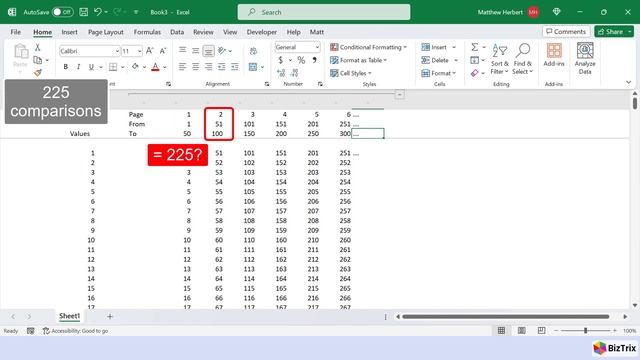640x360 pixels.
Task: Switch to Page Layout view icon
Action: point(521,331)
